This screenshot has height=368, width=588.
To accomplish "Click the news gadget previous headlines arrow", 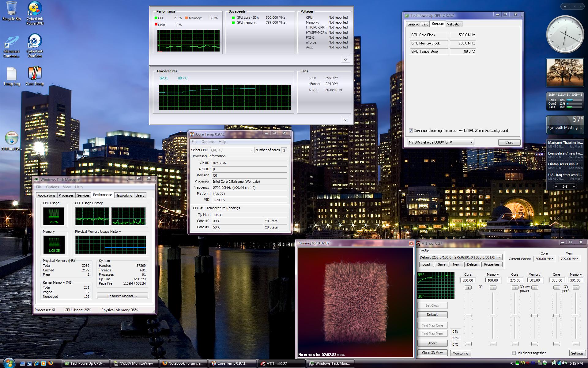I will tap(556, 186).
